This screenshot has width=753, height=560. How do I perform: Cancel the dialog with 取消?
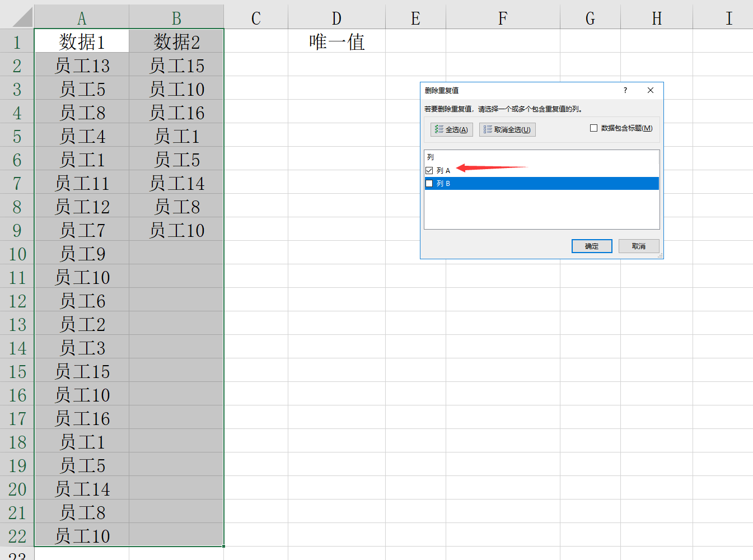click(639, 246)
